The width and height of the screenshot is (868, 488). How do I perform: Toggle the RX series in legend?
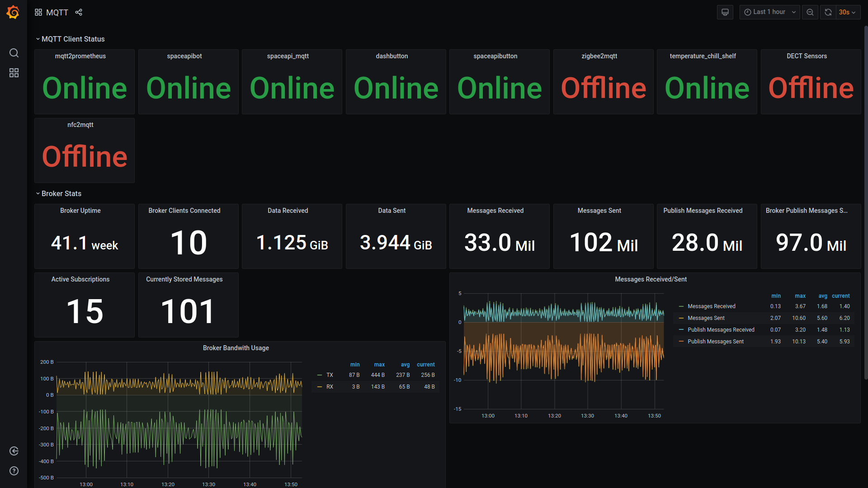(x=330, y=387)
